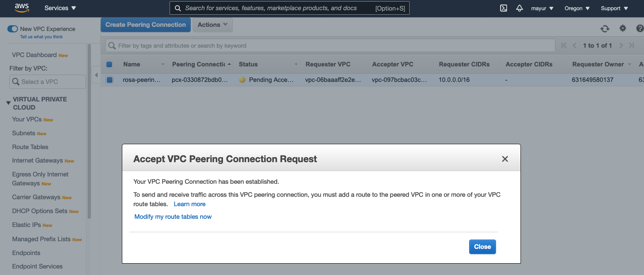
Task: Open the Support menu
Action: (614, 8)
